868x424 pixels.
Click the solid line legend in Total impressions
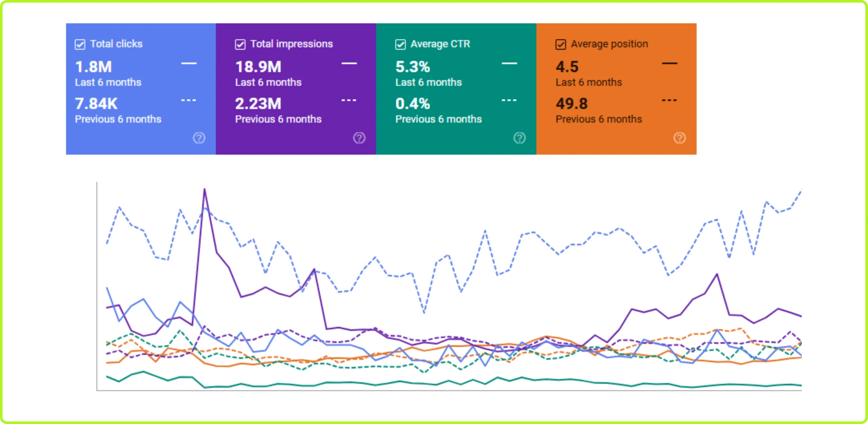pyautogui.click(x=349, y=63)
